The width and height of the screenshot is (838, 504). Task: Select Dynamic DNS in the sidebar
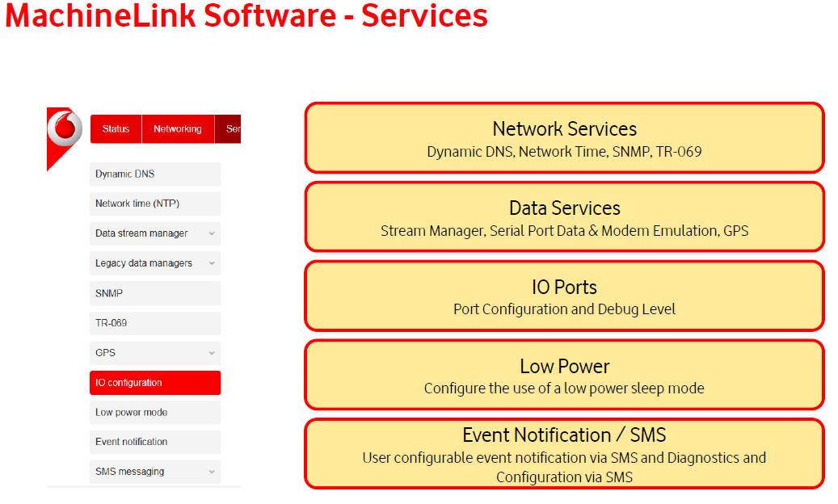click(155, 174)
